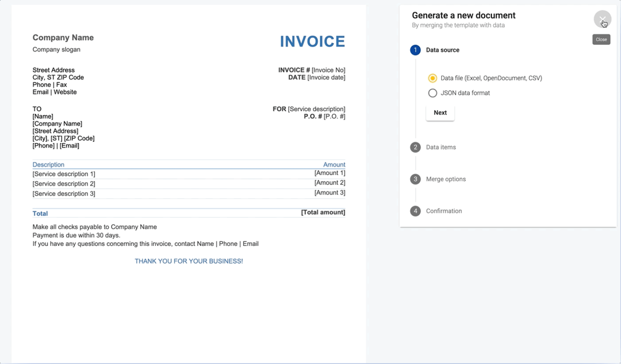Select the [Service description 2] row text
Screen dimensions: 621x364
pos(64,184)
